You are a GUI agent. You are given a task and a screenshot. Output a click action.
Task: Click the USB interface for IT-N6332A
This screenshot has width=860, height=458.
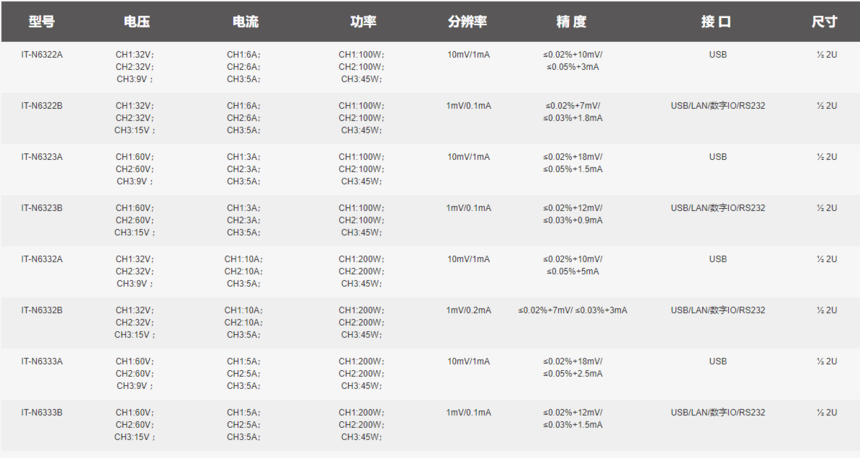point(717,259)
